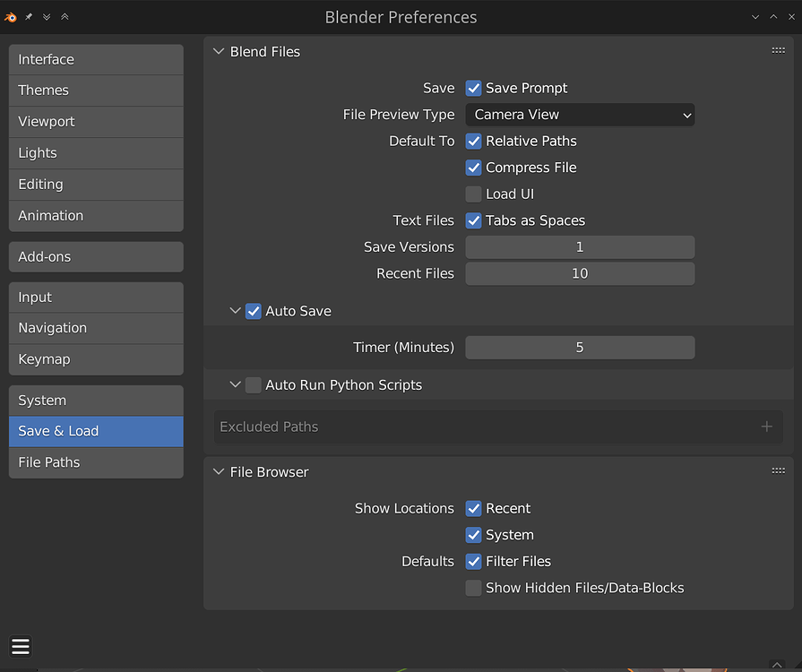Click the Blender Preferences window title
The width and height of the screenshot is (802, 672).
coord(401,17)
